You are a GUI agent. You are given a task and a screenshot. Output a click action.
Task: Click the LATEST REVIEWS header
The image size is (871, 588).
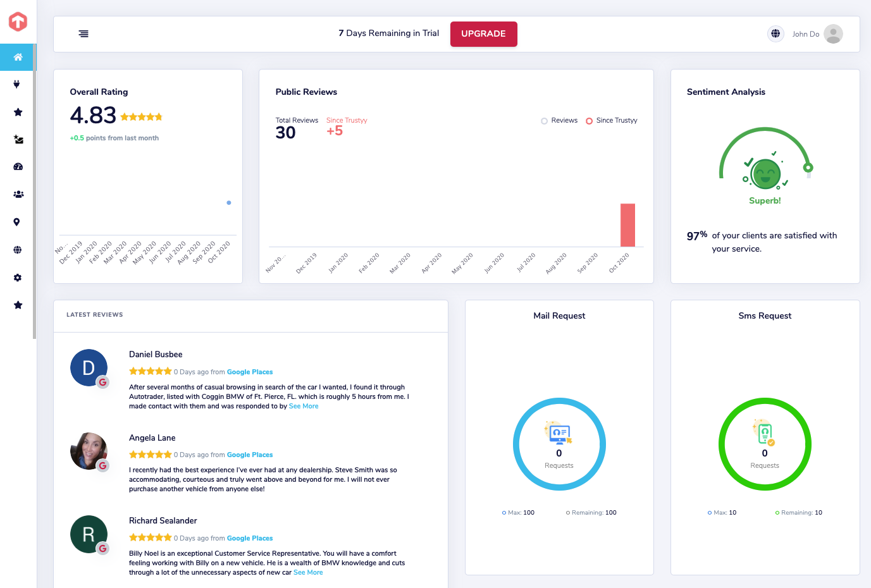click(x=95, y=315)
